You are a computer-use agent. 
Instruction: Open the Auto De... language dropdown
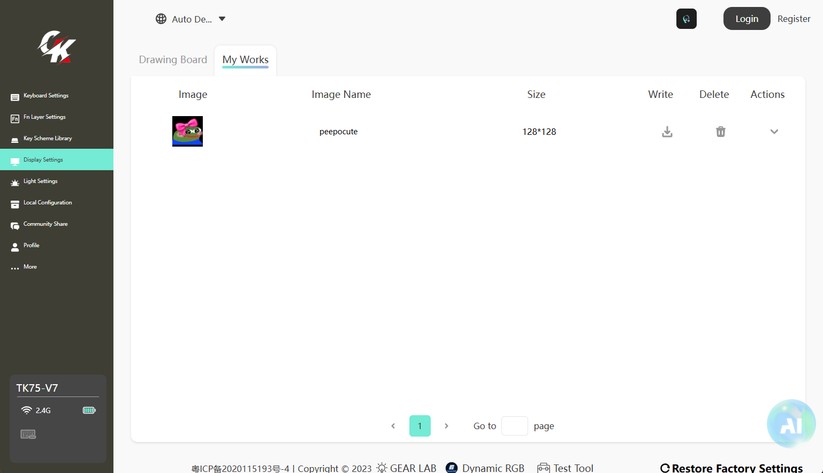191,19
